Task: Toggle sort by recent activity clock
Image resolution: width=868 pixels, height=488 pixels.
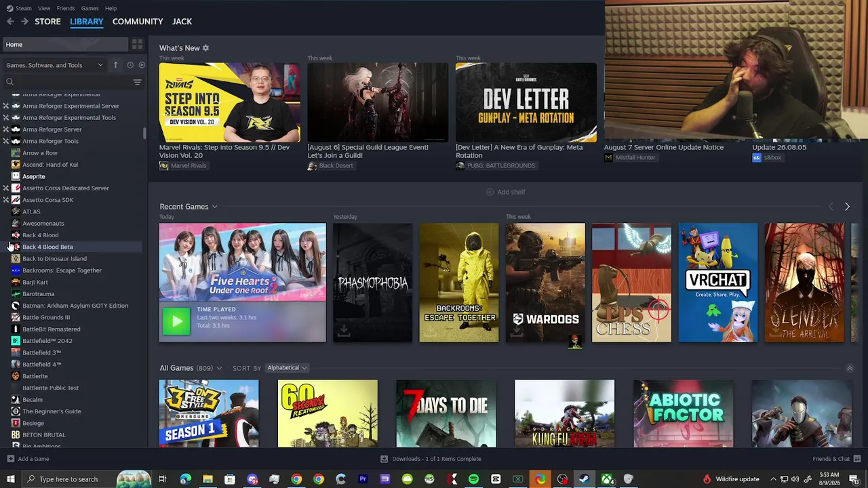Action: click(x=130, y=65)
